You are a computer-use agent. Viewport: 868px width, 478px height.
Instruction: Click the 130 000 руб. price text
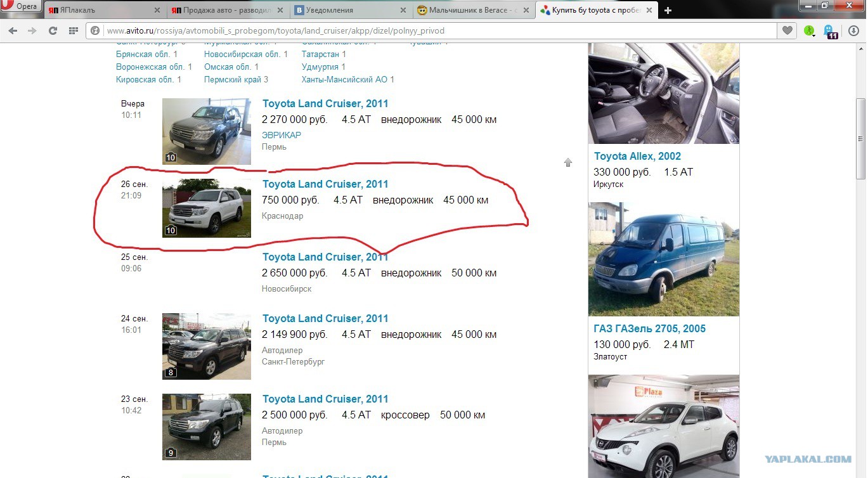pyautogui.click(x=622, y=344)
